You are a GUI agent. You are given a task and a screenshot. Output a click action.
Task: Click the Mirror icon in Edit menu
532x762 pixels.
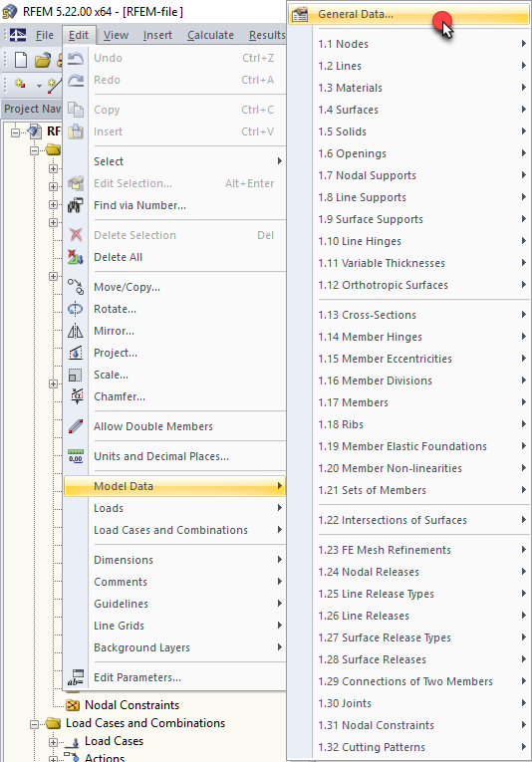pyautogui.click(x=76, y=331)
